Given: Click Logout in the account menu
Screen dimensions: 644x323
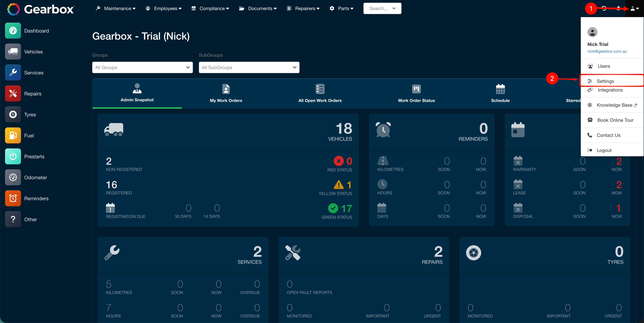Looking at the screenshot, I should [x=612, y=150].
